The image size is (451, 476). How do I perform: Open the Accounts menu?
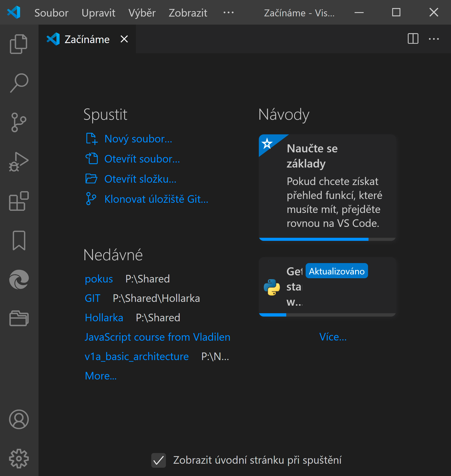coord(19,419)
